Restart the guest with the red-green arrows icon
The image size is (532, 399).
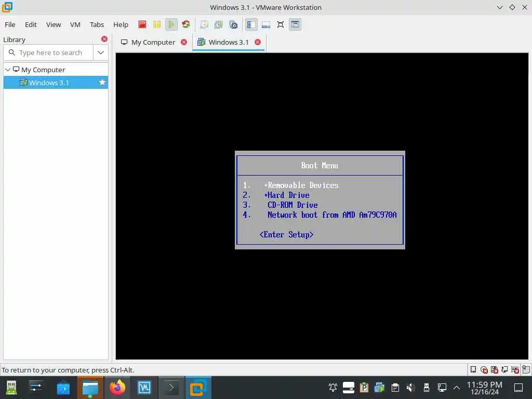tap(186, 24)
